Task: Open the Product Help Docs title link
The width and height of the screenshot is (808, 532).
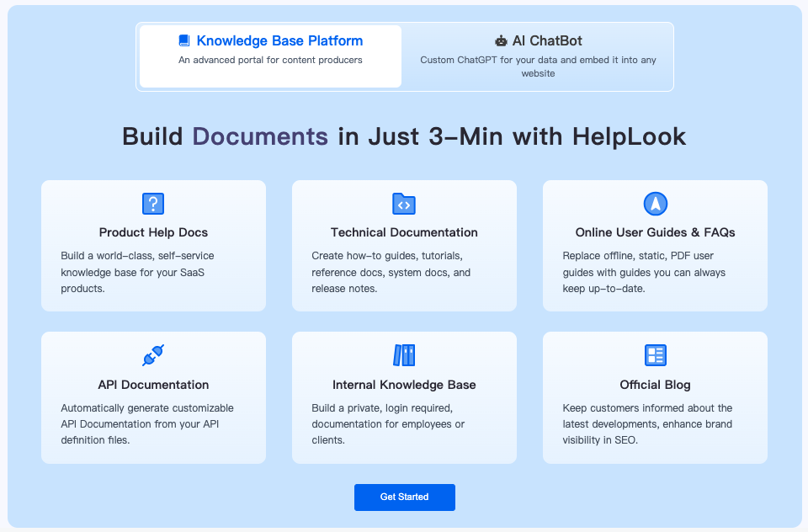Action: coord(152,232)
